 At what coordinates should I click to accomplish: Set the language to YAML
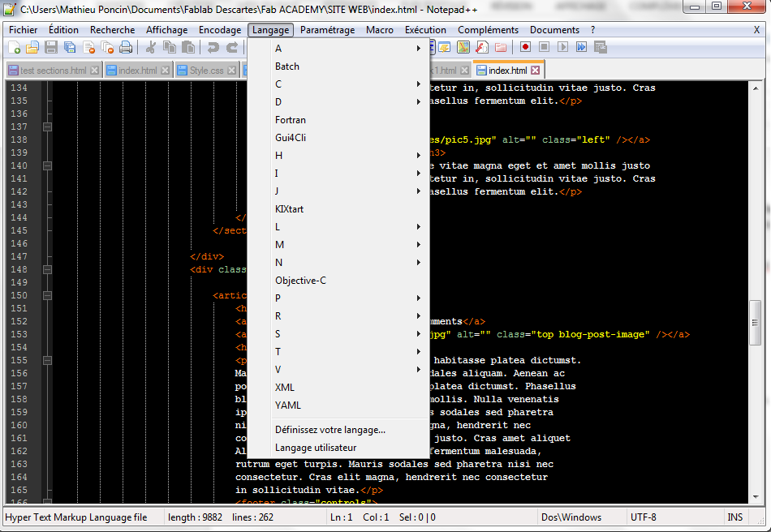(338, 405)
